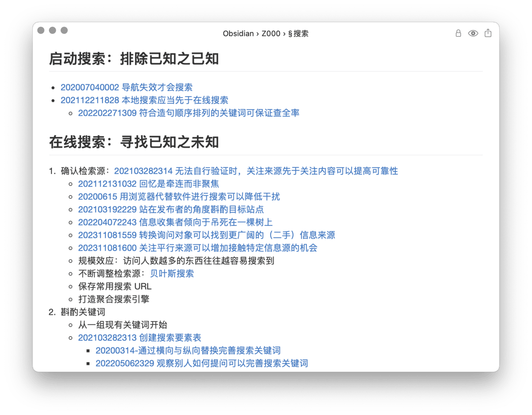Open the 贝叶斯搜索 link
The image size is (532, 415).
[172, 274]
